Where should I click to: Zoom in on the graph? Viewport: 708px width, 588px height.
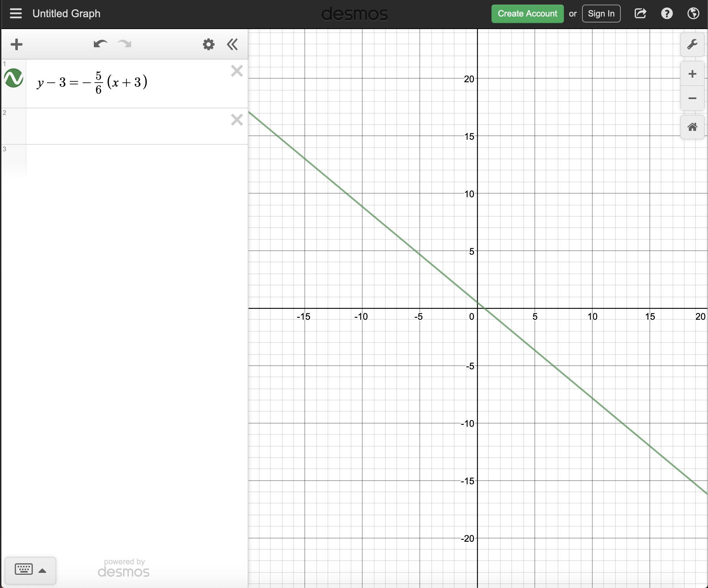[x=692, y=74]
